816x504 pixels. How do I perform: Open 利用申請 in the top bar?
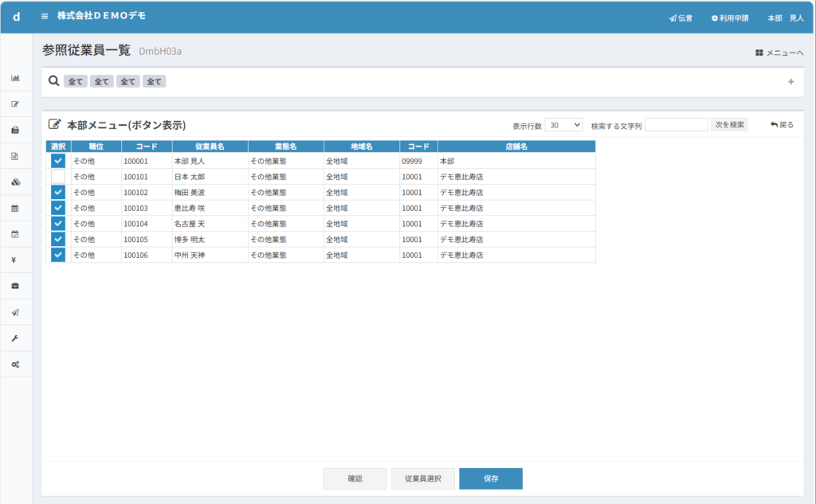(x=730, y=18)
